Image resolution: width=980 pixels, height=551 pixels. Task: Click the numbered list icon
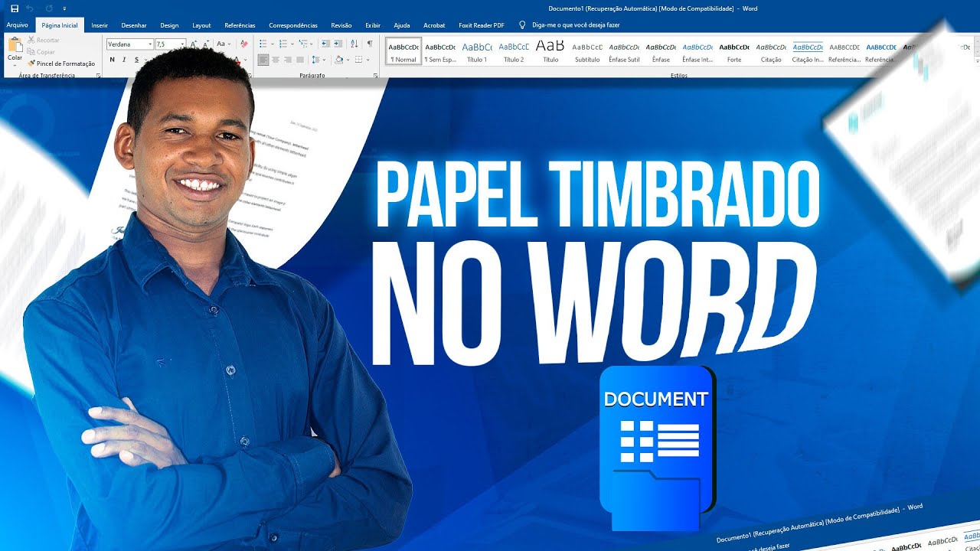285,44
